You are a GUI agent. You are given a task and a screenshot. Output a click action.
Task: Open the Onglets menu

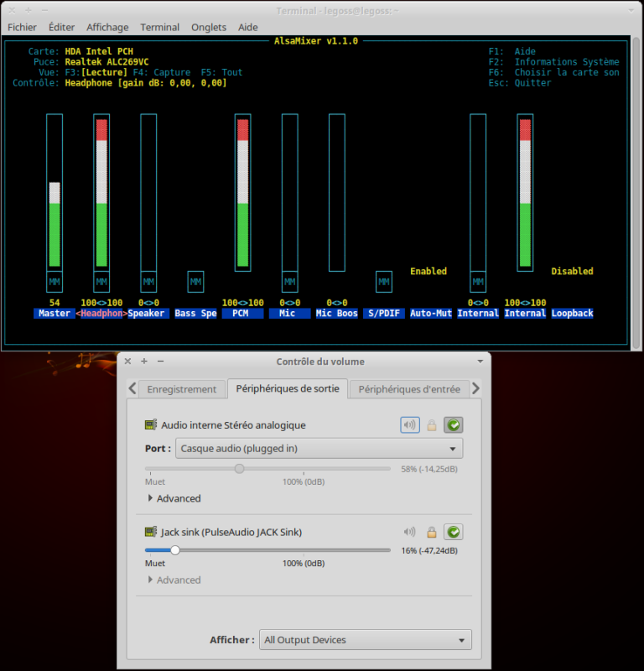tap(209, 27)
